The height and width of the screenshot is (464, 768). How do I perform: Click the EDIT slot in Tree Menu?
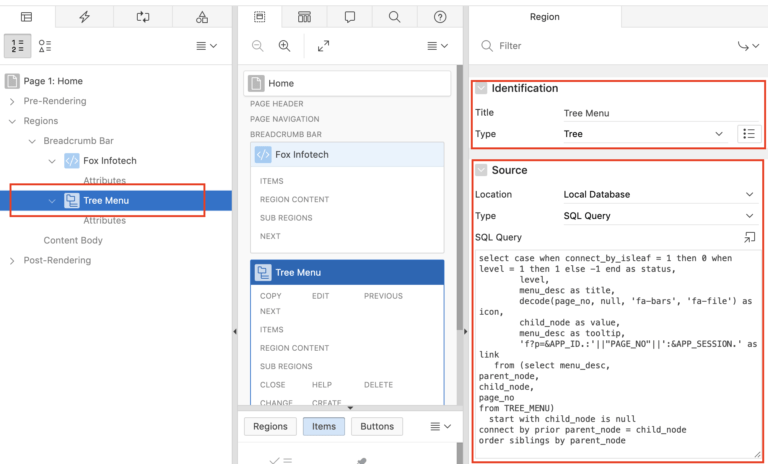(320, 296)
